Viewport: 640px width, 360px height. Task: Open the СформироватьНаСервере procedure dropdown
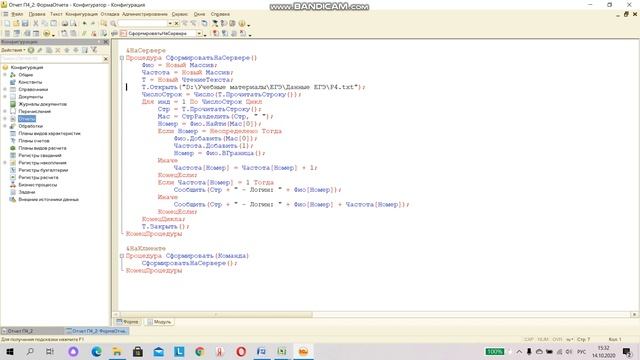coord(199,33)
